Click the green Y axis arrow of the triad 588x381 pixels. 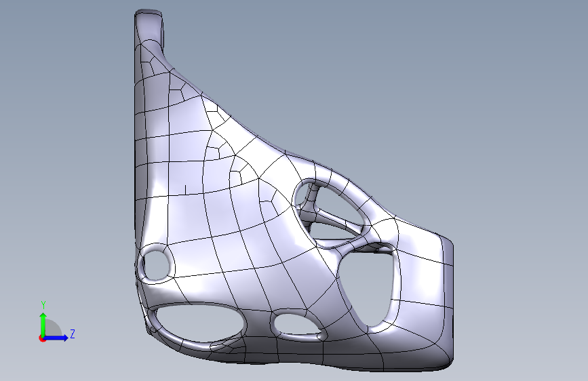coord(43,324)
